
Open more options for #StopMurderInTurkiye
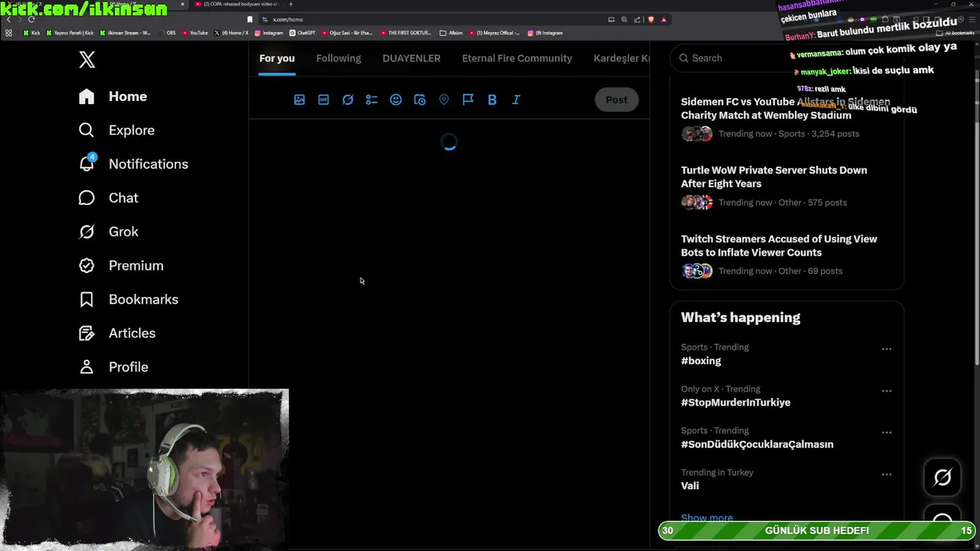887,391
